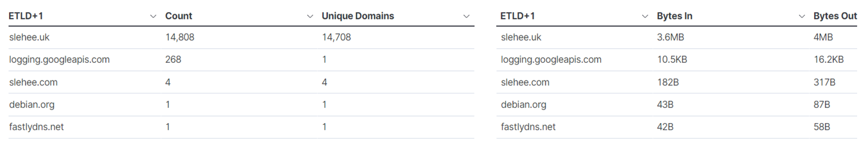Click logging.googleapis.com in the Bytes table

[551, 59]
